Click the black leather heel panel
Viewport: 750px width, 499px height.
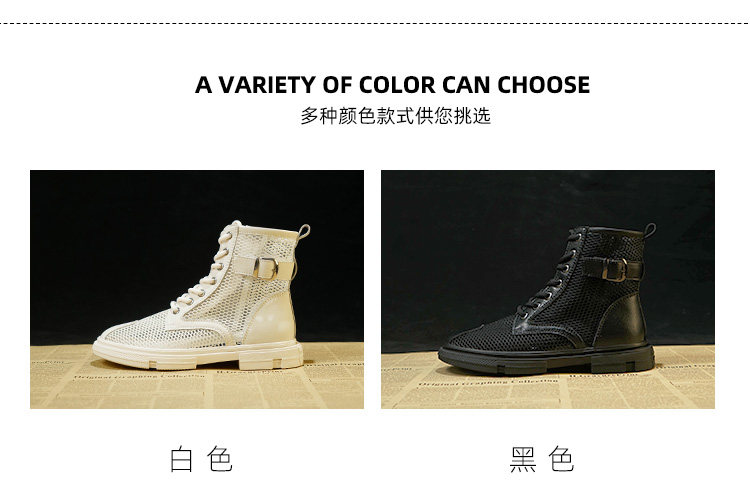click(623, 321)
